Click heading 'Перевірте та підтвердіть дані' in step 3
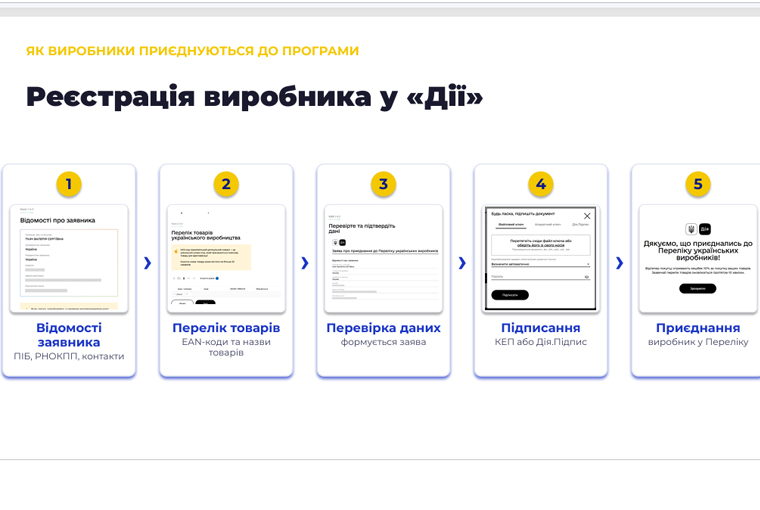Viewport: 760px width, 510px height. click(x=362, y=228)
